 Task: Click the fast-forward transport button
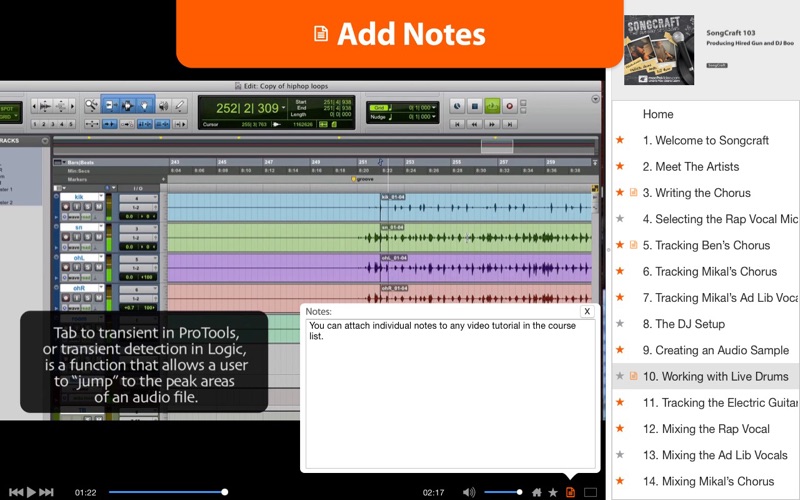(492, 124)
